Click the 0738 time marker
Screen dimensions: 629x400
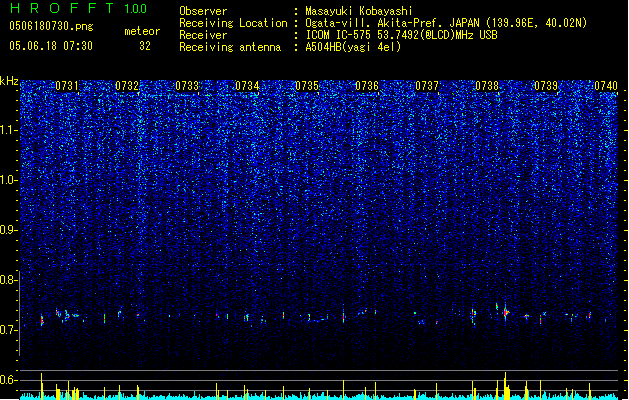(x=487, y=86)
